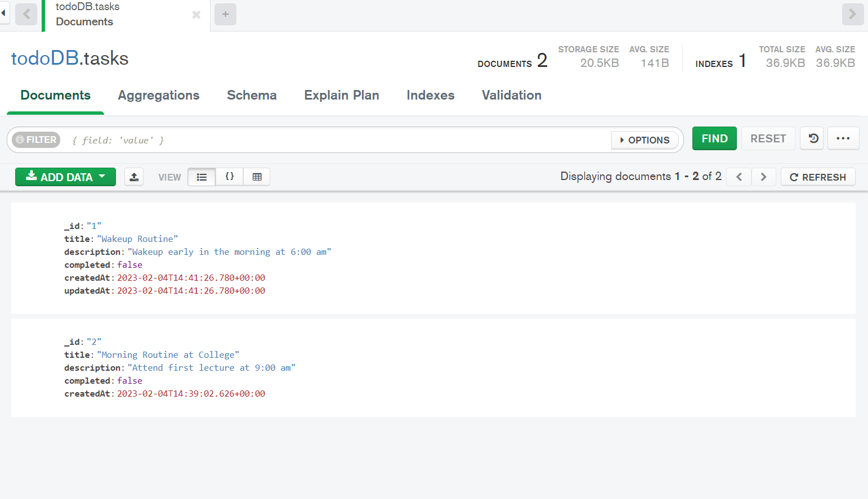Select the list view mode
Screen dimensions: 868x499
click(202, 176)
